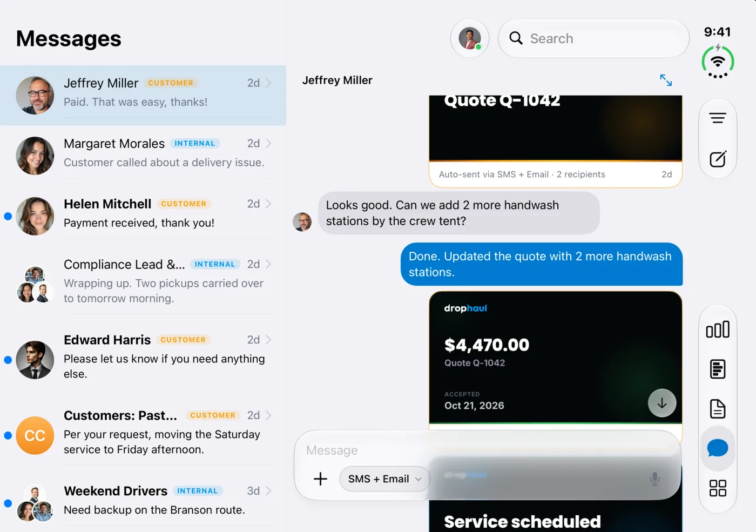Open the document page icon

coord(718,409)
